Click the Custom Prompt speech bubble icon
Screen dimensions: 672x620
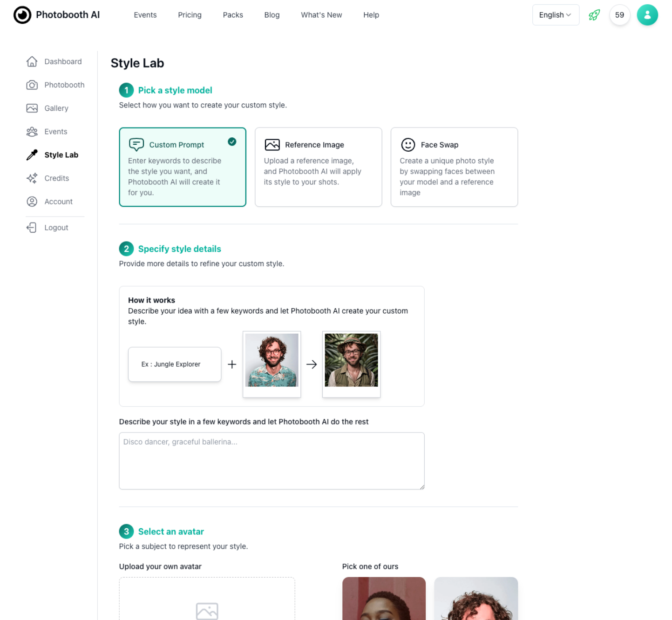click(x=136, y=145)
